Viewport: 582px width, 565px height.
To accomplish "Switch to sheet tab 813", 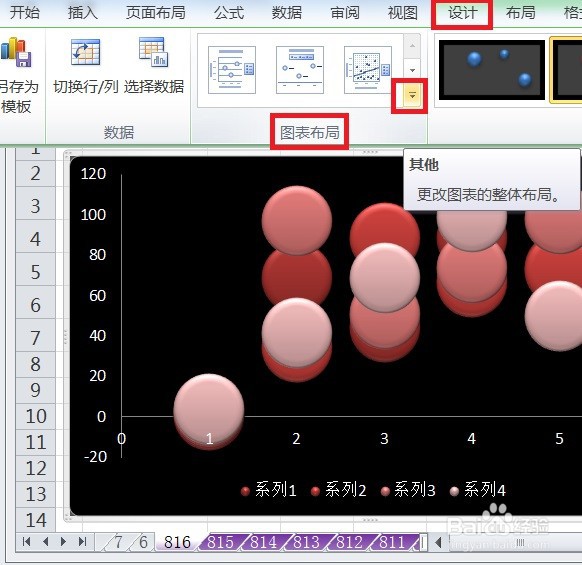I will tap(307, 542).
